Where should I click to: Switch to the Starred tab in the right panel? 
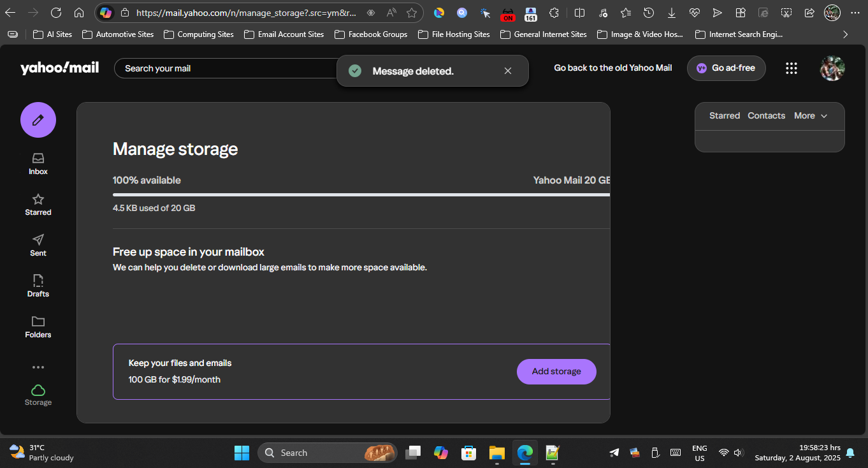coord(725,116)
